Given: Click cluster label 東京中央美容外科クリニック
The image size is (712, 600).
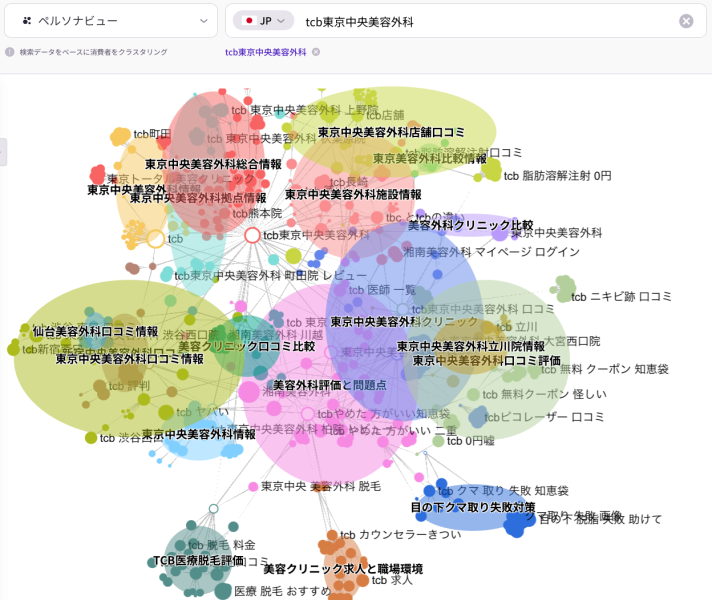Looking at the screenshot, I should tap(404, 322).
